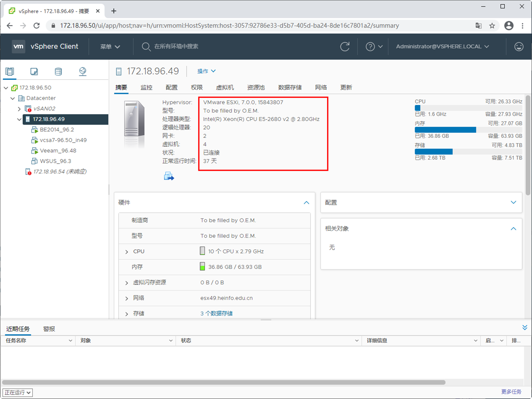This screenshot has width=532, height=399.
Task: Refresh the vSphere Client view
Action: [345, 47]
